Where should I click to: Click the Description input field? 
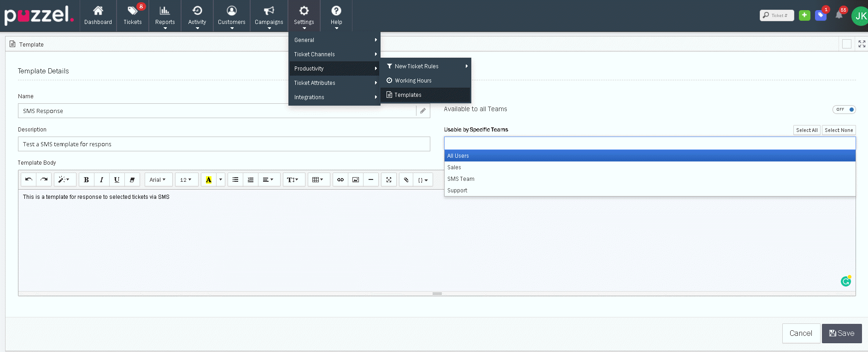[x=224, y=144]
